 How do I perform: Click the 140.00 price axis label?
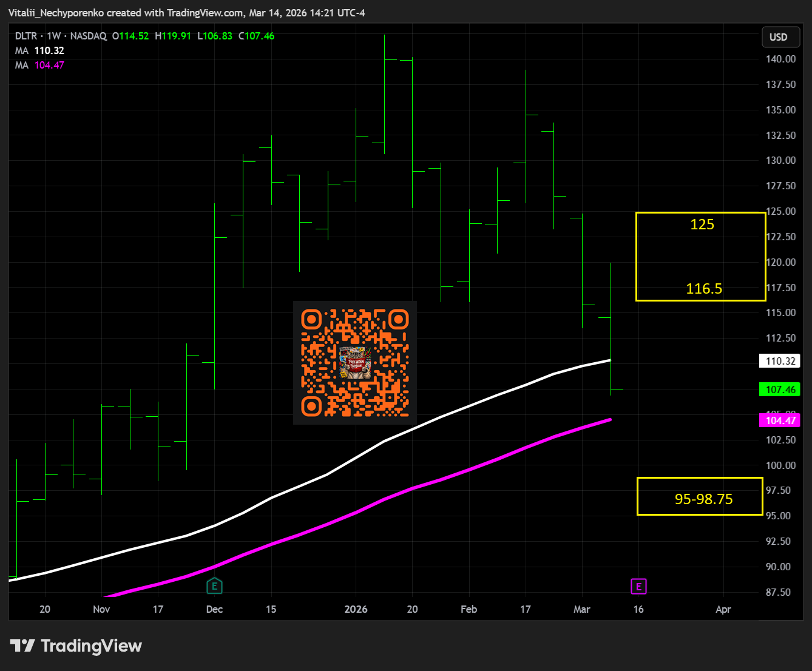pos(781,59)
